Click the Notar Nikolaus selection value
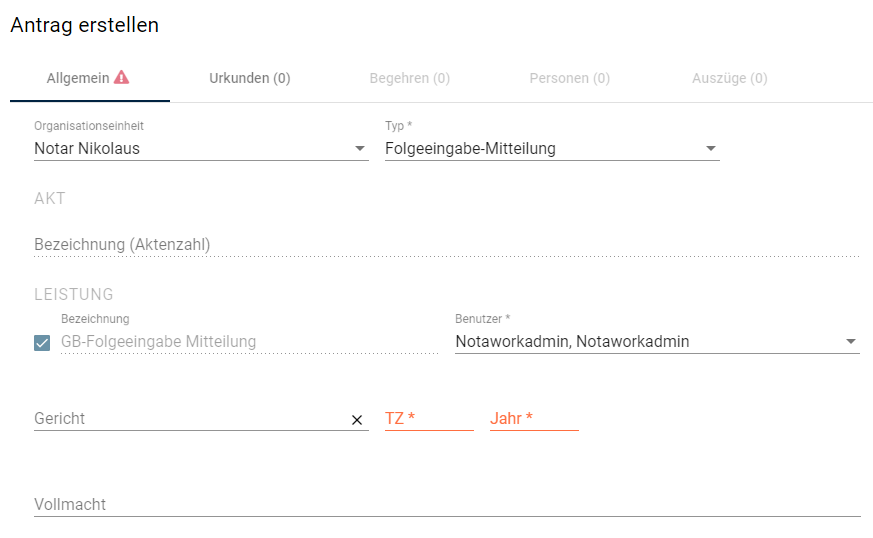 (x=87, y=149)
